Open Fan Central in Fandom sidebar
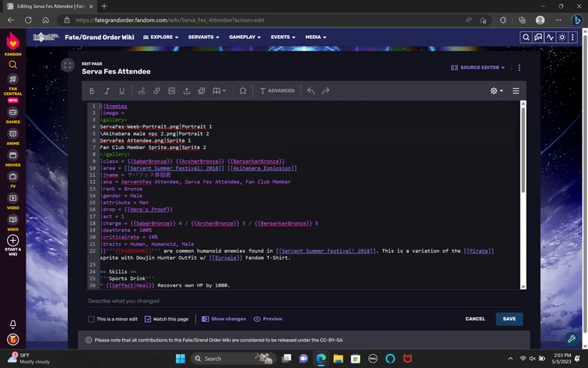The image size is (588, 368). (12, 88)
